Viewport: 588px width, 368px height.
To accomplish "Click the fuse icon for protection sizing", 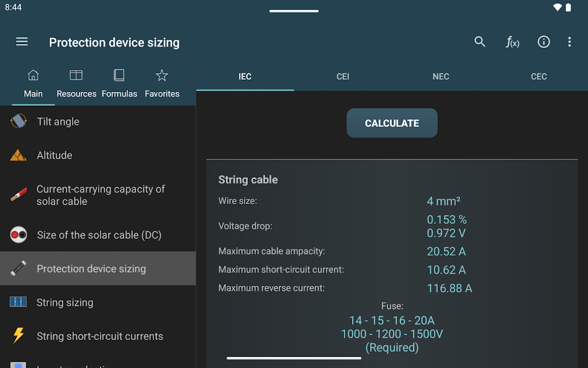I will (x=19, y=269).
